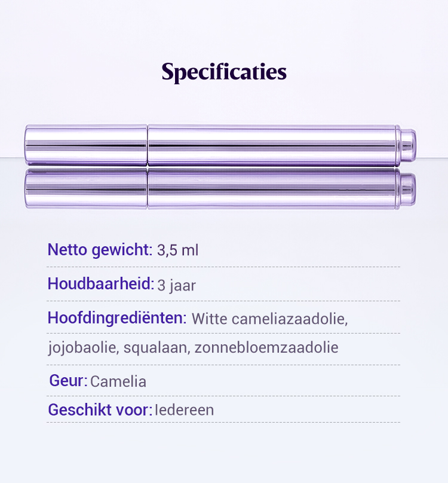Select the Houdbaarheid label
This screenshot has width=448, height=483.
(100, 285)
